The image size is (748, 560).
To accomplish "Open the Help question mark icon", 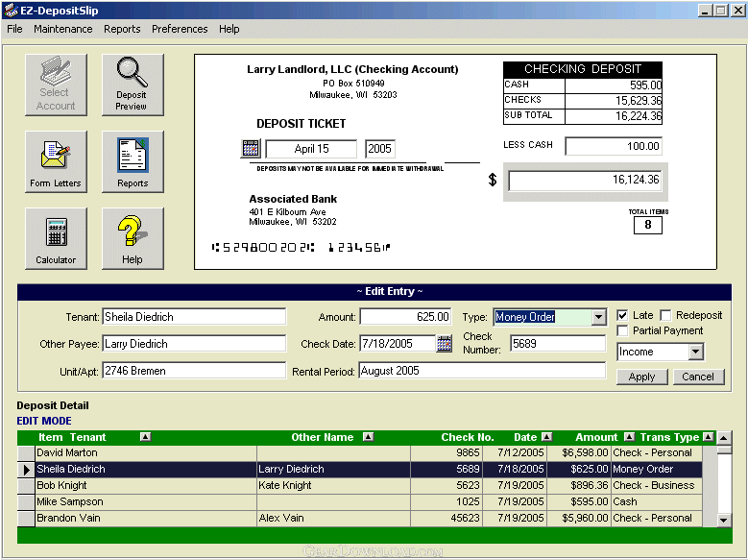I will (x=133, y=239).
